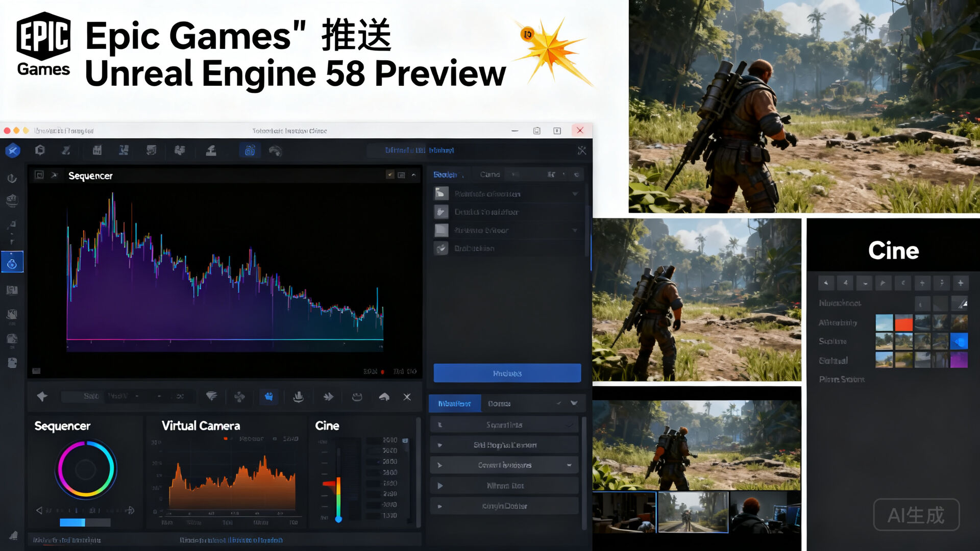Image resolution: width=980 pixels, height=551 pixels.
Task: Select the stamp icon in top toolbar
Action: click(211, 150)
